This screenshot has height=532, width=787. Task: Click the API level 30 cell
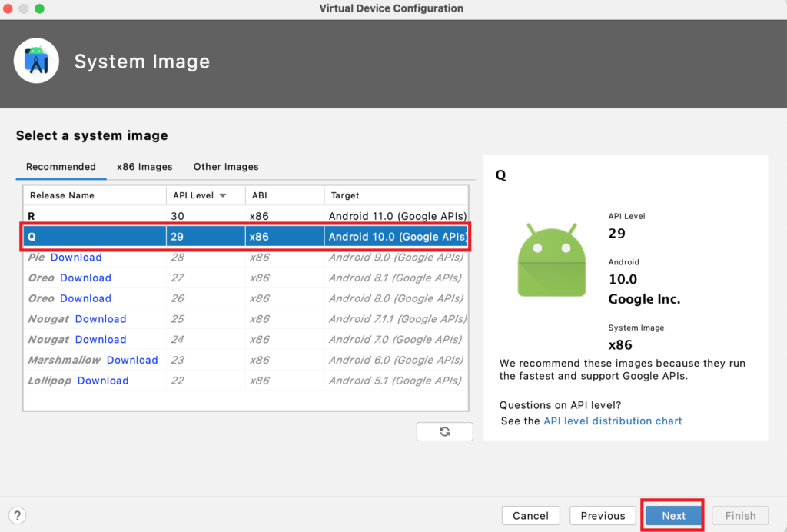[x=206, y=216]
